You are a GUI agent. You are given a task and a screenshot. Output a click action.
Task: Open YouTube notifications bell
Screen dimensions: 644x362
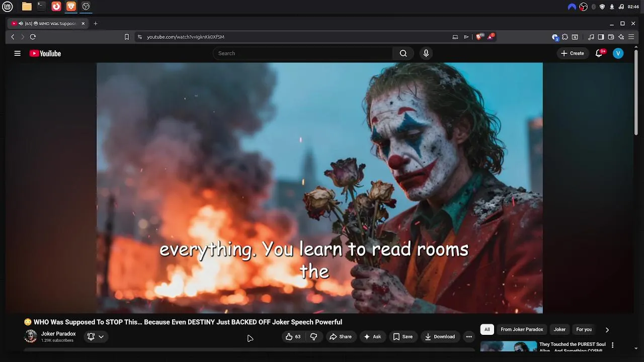(599, 53)
